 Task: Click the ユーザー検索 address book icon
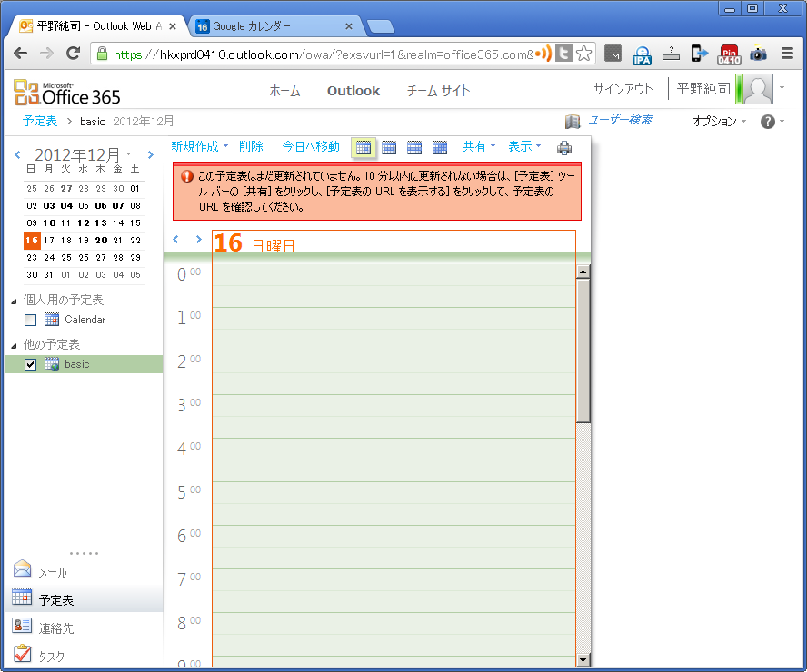573,121
